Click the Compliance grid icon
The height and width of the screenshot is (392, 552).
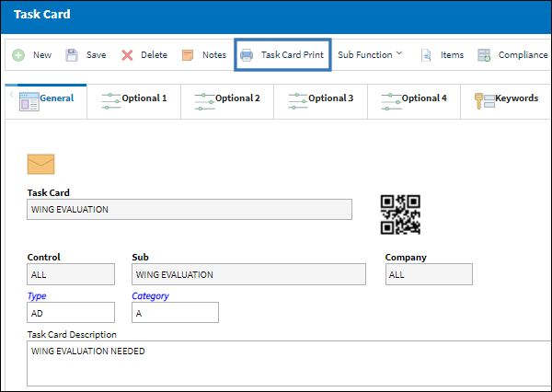tap(484, 55)
